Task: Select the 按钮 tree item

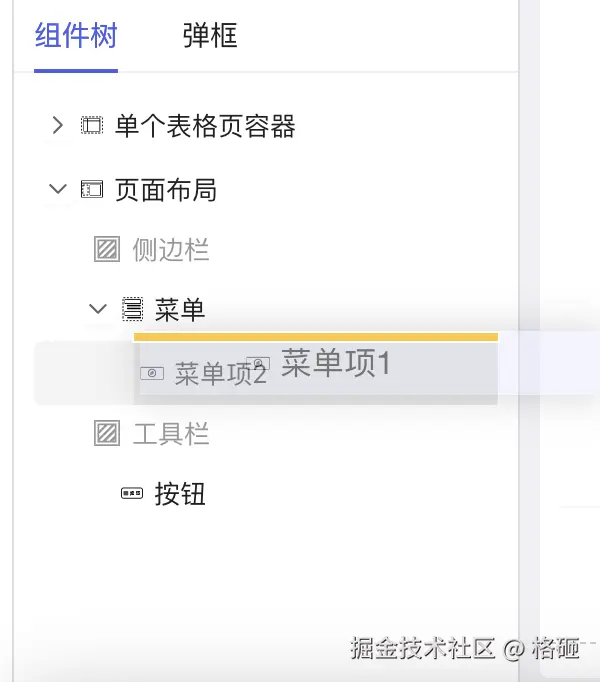Action: pos(180,493)
